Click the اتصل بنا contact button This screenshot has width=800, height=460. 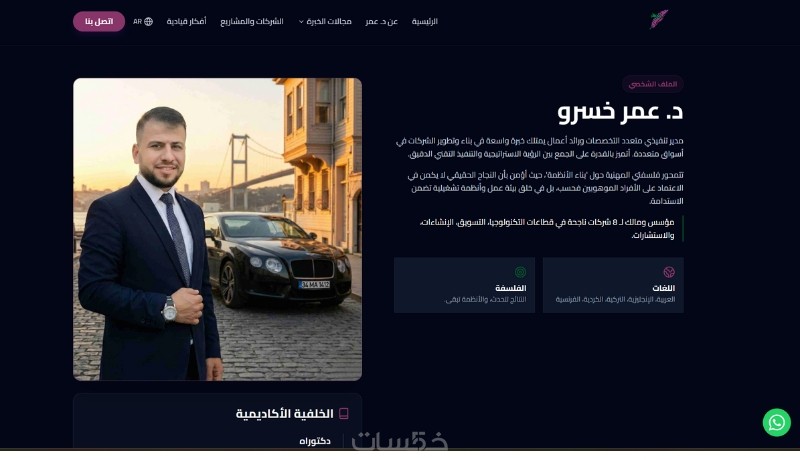99,21
